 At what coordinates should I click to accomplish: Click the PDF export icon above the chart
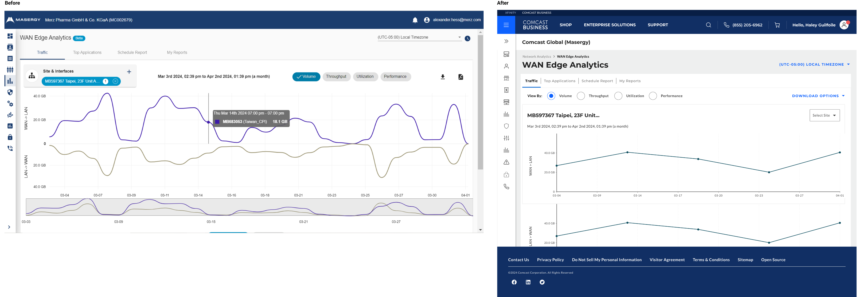461,77
